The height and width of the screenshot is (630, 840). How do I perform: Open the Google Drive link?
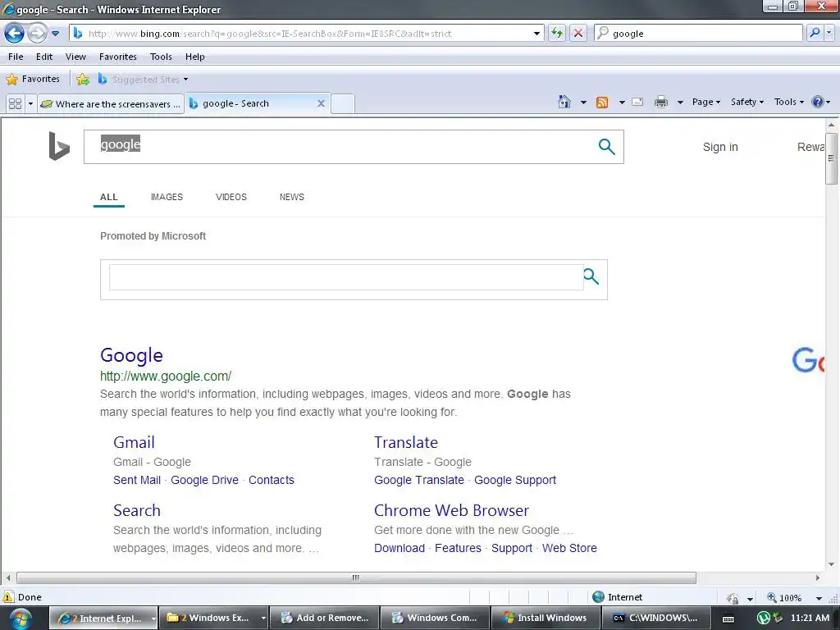point(204,480)
